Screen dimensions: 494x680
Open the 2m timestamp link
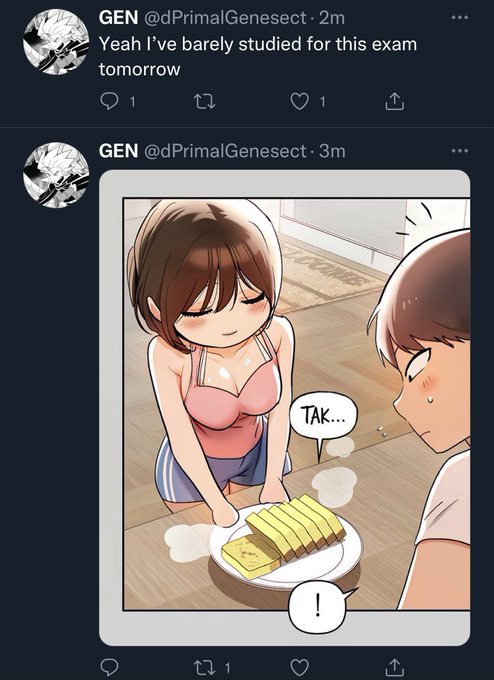[332, 18]
